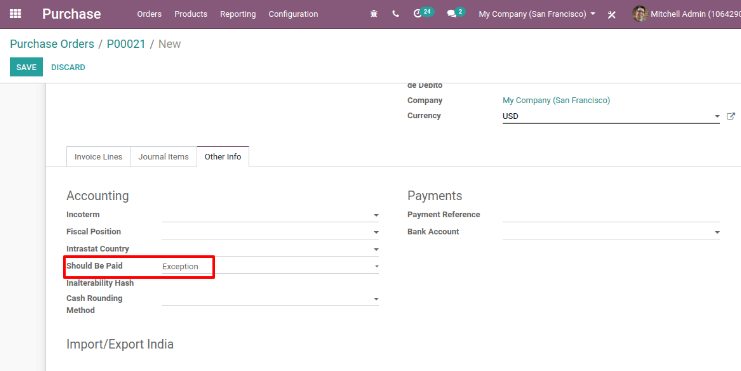Viewport: 741px width, 371px height.
Task: Click the Payment Reference label
Action: pyautogui.click(x=444, y=215)
